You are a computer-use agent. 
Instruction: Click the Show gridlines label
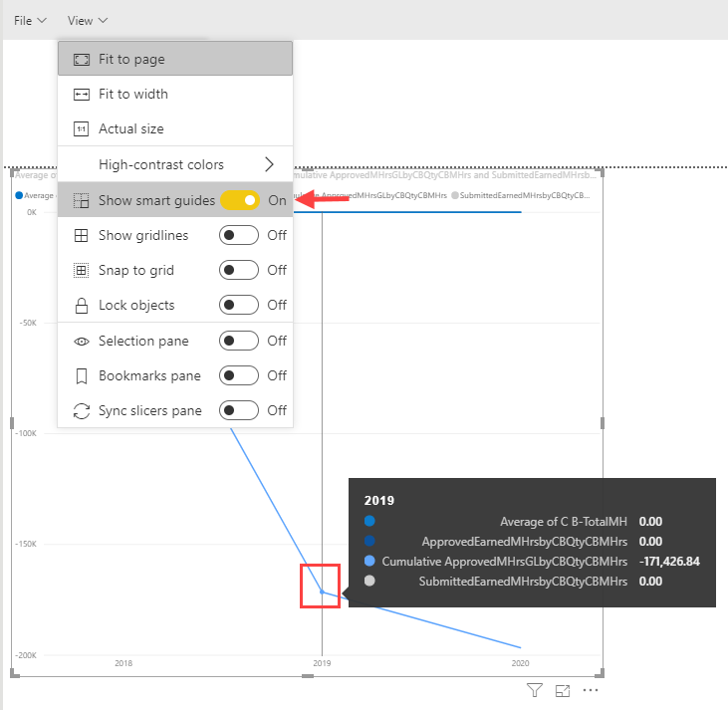point(143,235)
